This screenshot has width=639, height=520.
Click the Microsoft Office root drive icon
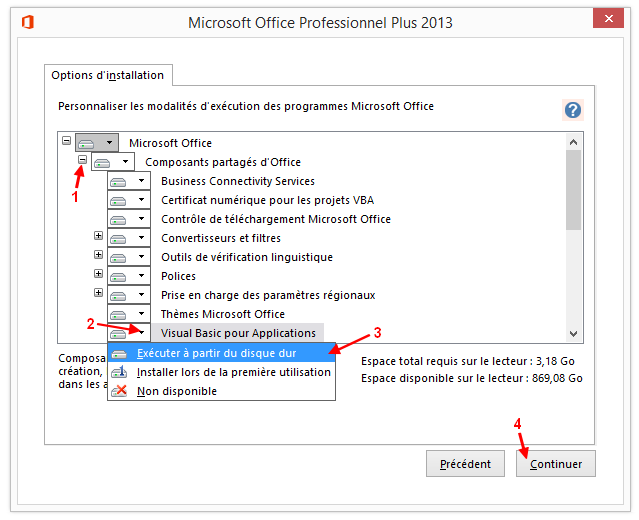pyautogui.click(x=88, y=143)
